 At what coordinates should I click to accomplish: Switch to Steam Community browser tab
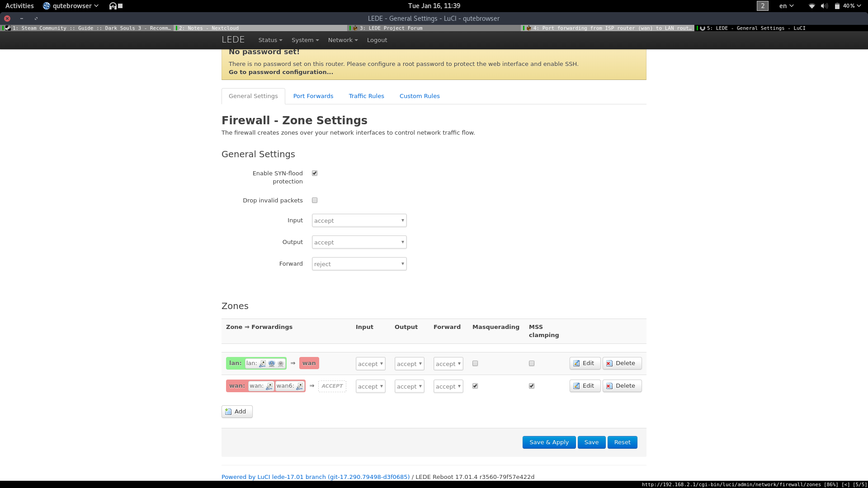(x=87, y=28)
